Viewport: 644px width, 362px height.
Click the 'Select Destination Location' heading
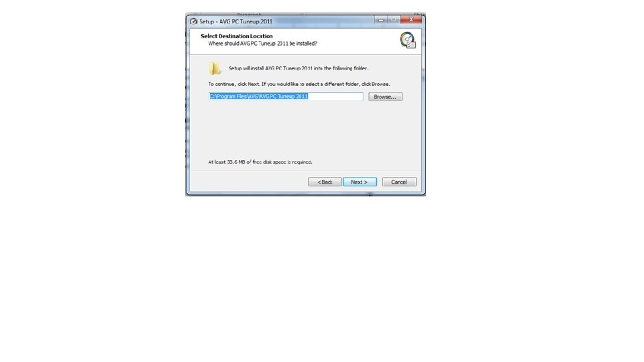[x=237, y=36]
